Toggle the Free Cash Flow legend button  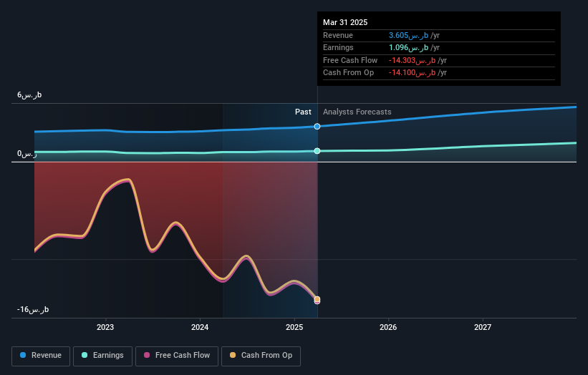177,356
